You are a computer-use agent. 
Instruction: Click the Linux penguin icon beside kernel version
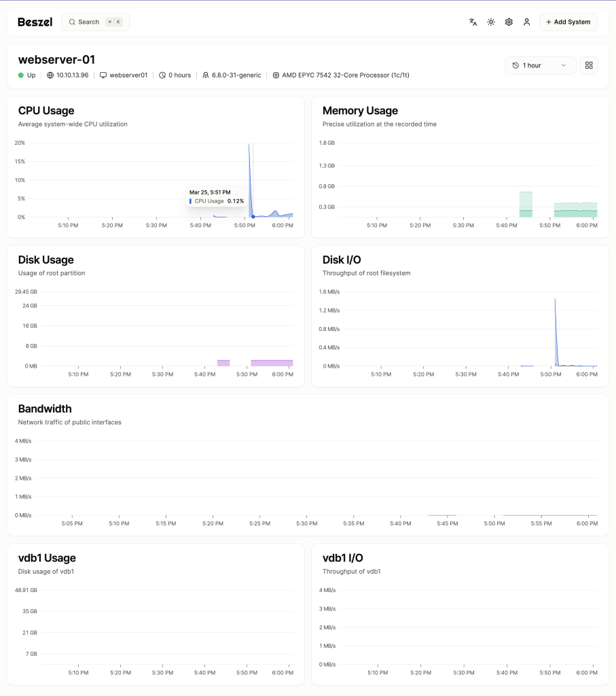tap(206, 75)
